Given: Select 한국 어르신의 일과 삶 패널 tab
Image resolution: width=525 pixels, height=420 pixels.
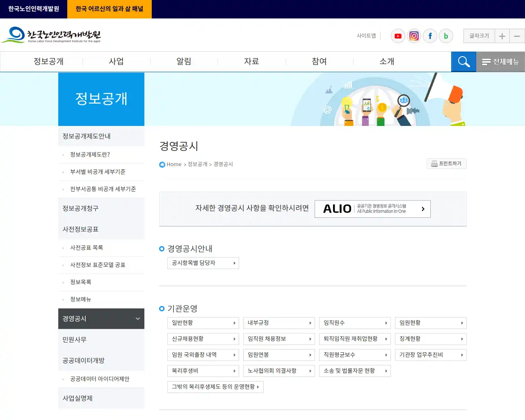Looking at the screenshot, I should (x=110, y=9).
